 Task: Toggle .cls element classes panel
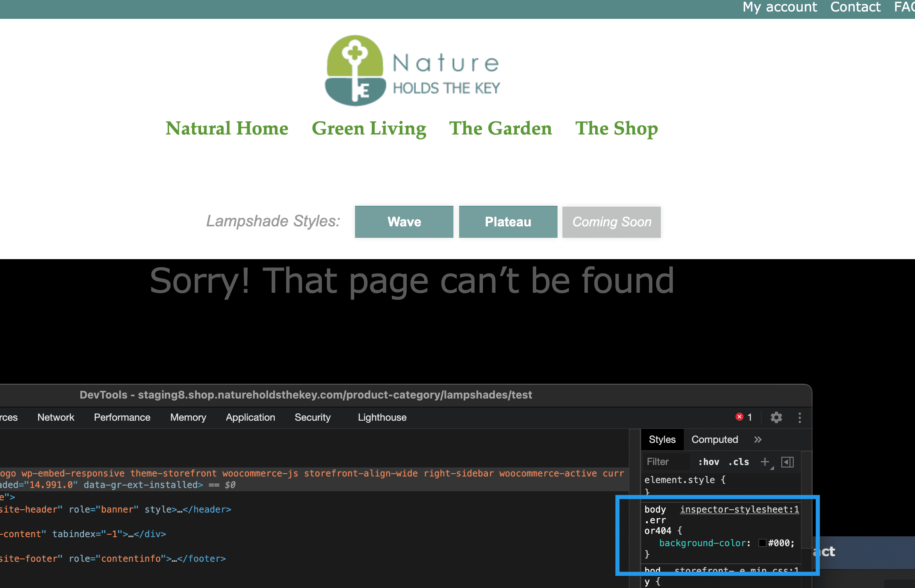point(739,462)
